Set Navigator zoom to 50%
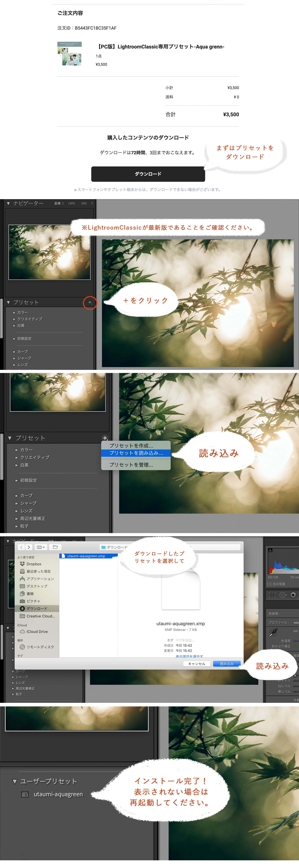Image resolution: width=299 pixels, height=868 pixels. [x=84, y=204]
